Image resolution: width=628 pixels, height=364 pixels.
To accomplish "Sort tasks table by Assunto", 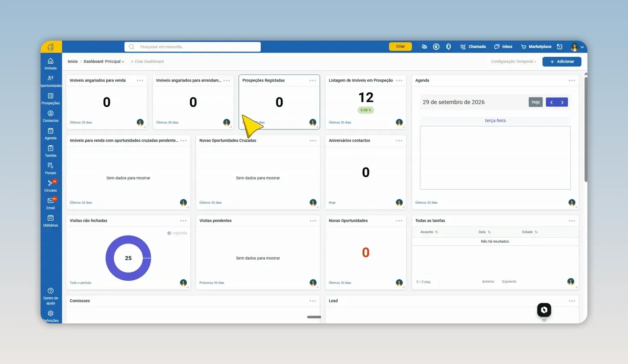I will (429, 232).
